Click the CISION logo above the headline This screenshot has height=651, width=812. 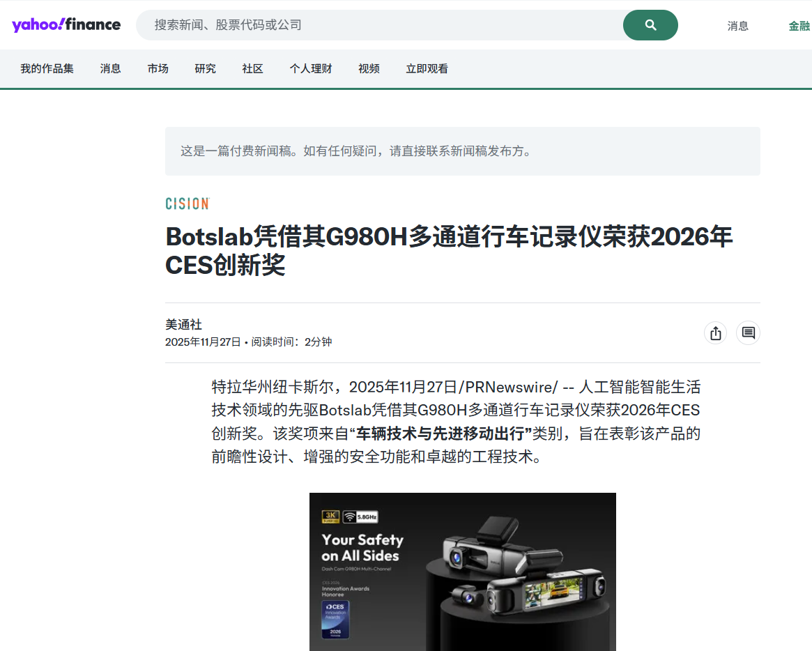coord(187,203)
